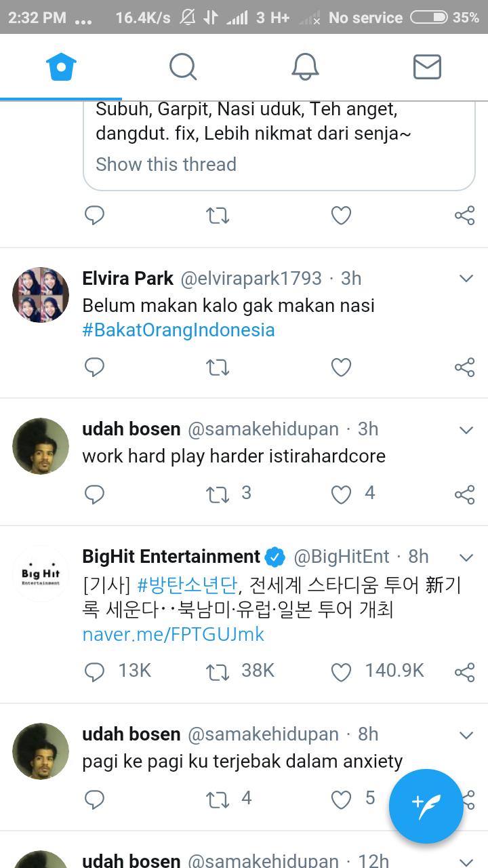Reply to Elvira Park's tweet
The height and width of the screenshot is (868, 488).
click(x=94, y=367)
